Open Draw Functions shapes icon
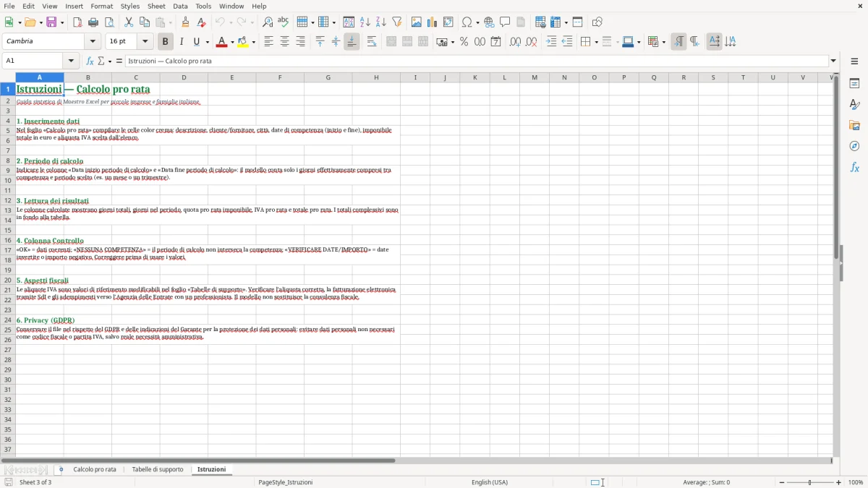This screenshot has width=868, height=488. point(597,22)
